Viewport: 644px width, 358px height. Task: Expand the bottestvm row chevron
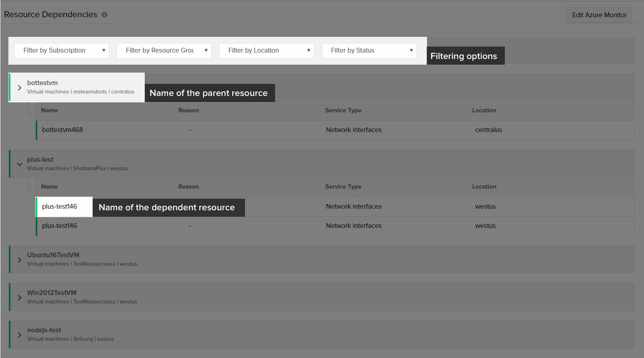(x=19, y=87)
